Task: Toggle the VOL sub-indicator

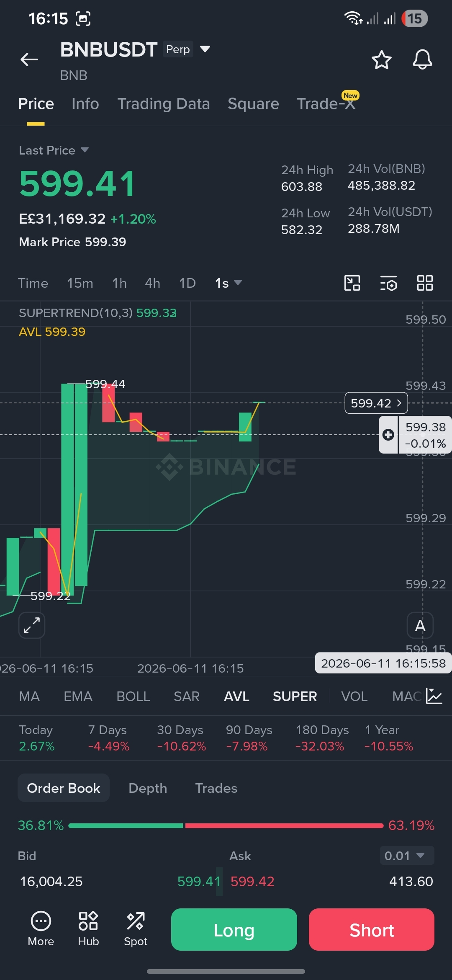Action: click(354, 696)
